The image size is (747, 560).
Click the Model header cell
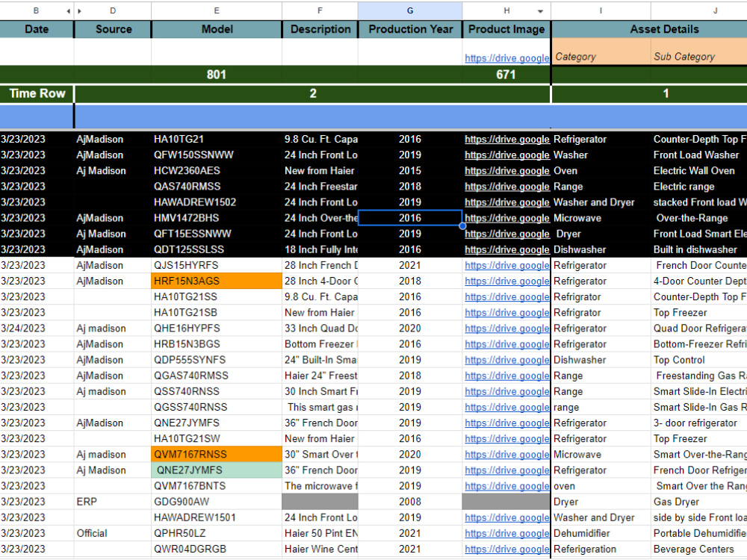(x=217, y=29)
